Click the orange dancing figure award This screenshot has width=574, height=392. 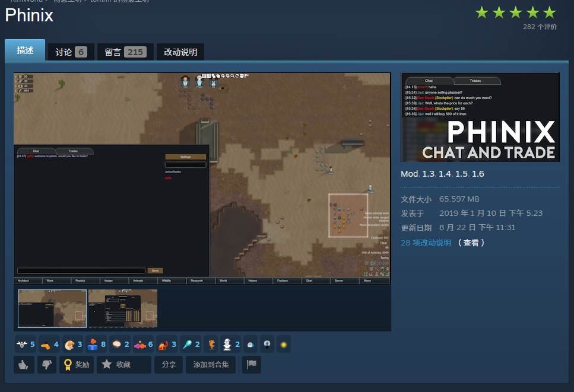coord(211,344)
